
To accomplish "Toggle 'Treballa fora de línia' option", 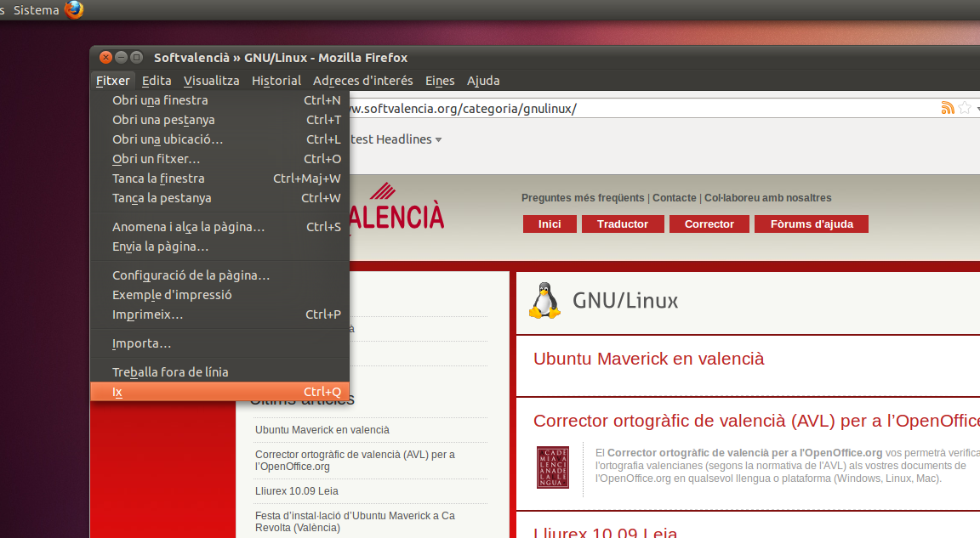I will point(220,372).
